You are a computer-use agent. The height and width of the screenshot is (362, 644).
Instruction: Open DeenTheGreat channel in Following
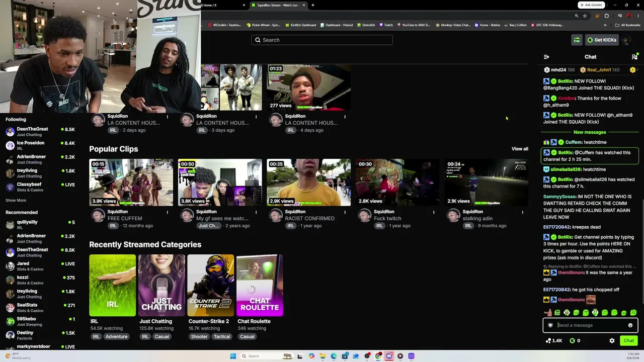40,132
